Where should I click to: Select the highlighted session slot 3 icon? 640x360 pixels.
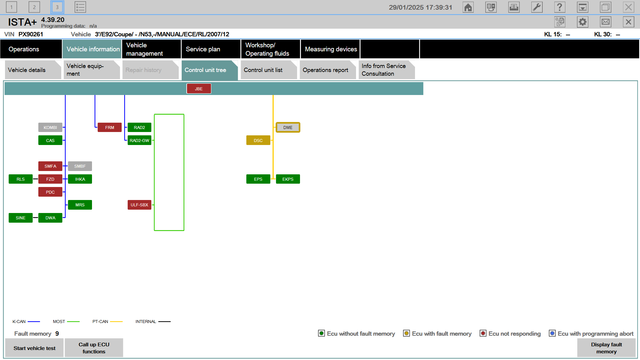(57, 7)
